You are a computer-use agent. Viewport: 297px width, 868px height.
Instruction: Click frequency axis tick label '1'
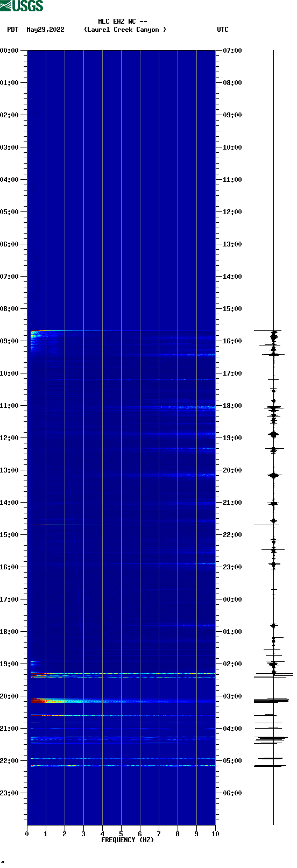[x=46, y=834]
